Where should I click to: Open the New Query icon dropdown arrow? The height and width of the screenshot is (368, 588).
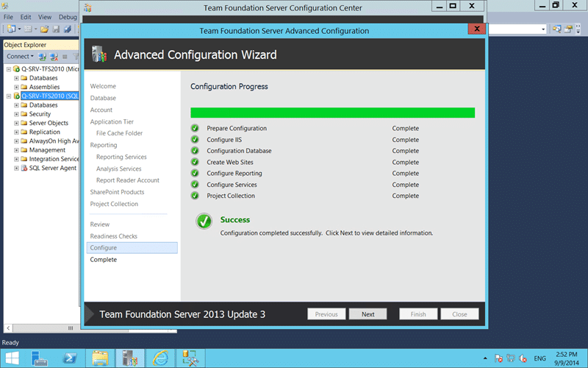(x=20, y=29)
